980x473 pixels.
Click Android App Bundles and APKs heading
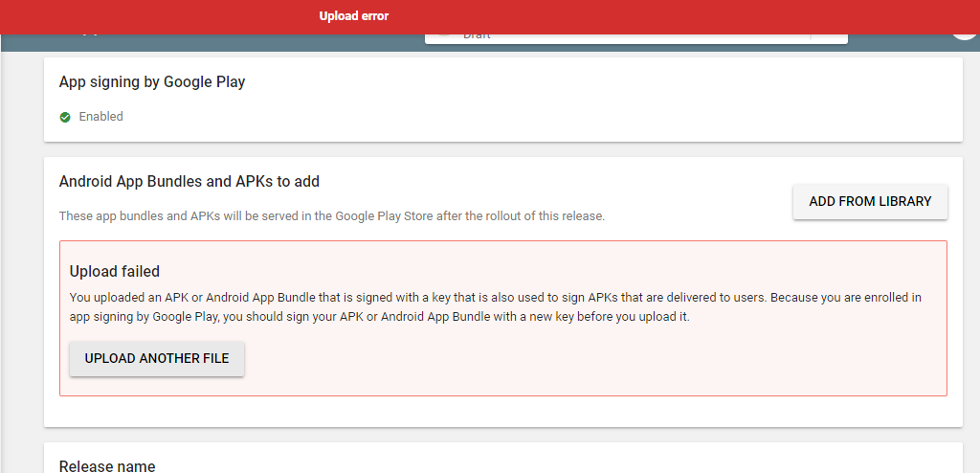[189, 181]
